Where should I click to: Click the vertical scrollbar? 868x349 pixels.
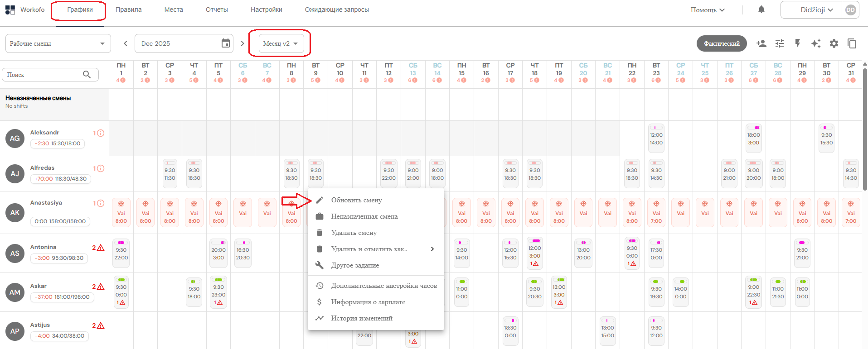(x=865, y=129)
